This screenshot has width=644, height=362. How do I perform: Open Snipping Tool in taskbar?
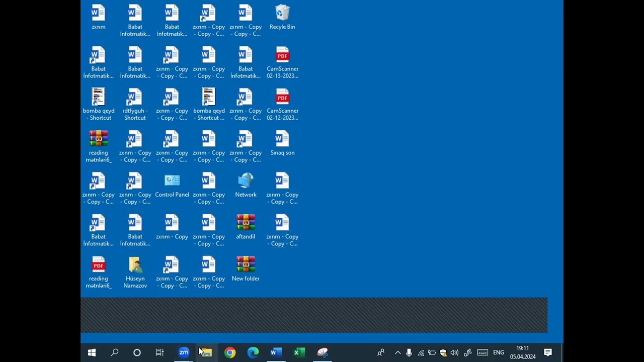click(x=323, y=352)
